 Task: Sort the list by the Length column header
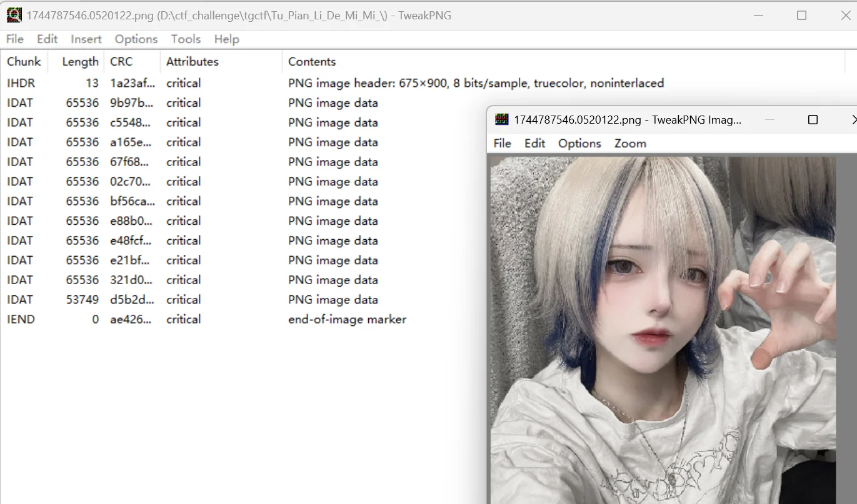80,62
